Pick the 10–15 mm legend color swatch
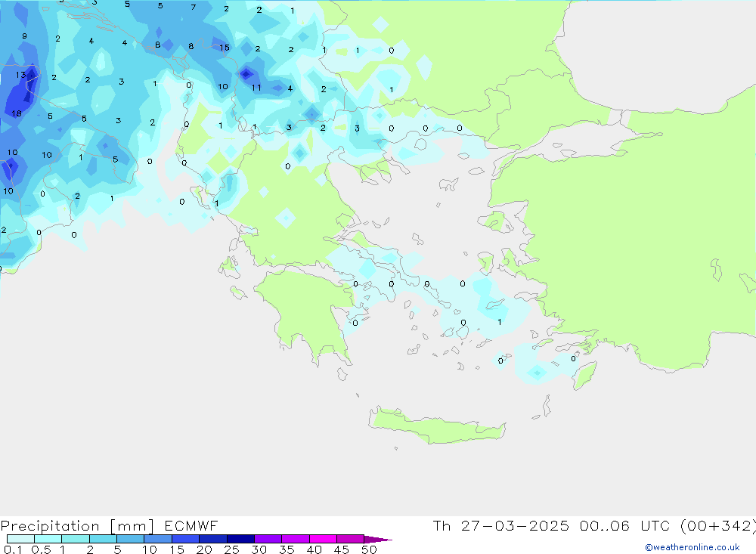Viewport: 756px width, 554px height. tap(158, 539)
